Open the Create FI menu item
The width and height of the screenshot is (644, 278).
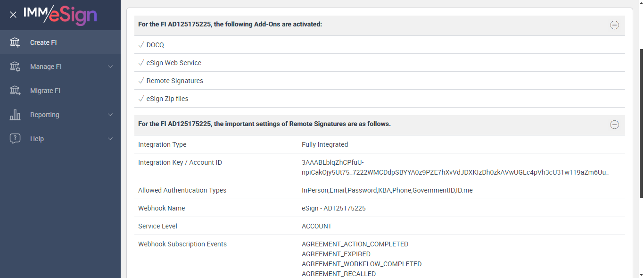point(43,42)
